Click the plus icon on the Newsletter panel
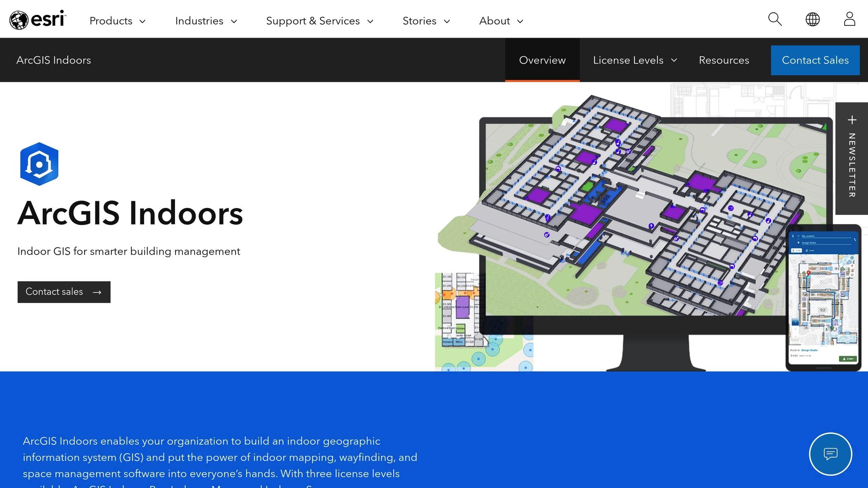868x488 pixels. pyautogui.click(x=852, y=120)
